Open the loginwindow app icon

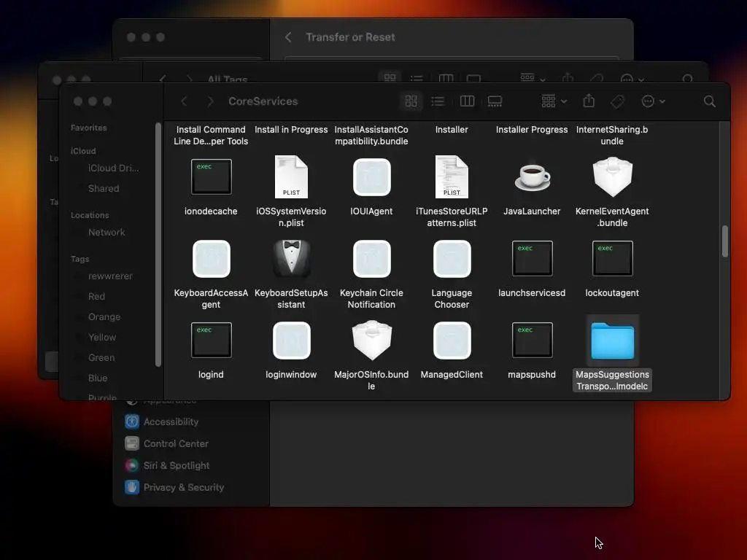click(291, 341)
